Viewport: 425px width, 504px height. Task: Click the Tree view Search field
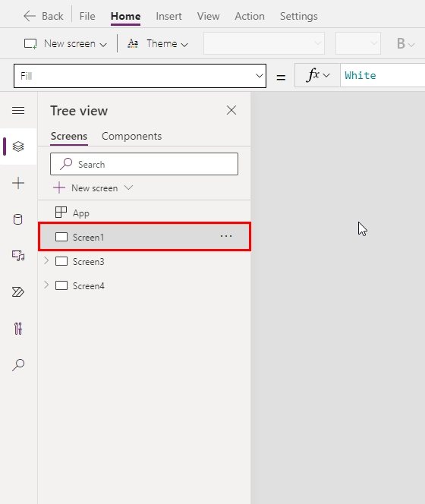pos(144,164)
